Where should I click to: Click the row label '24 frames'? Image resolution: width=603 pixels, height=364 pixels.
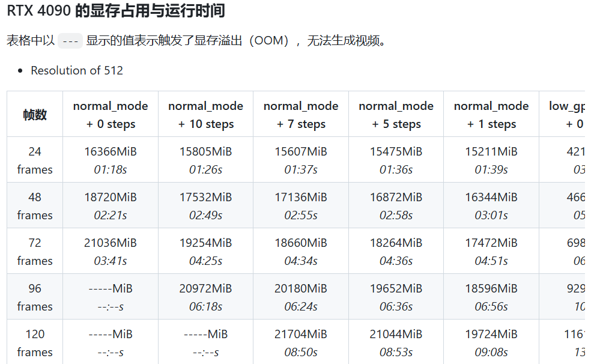tap(35, 160)
